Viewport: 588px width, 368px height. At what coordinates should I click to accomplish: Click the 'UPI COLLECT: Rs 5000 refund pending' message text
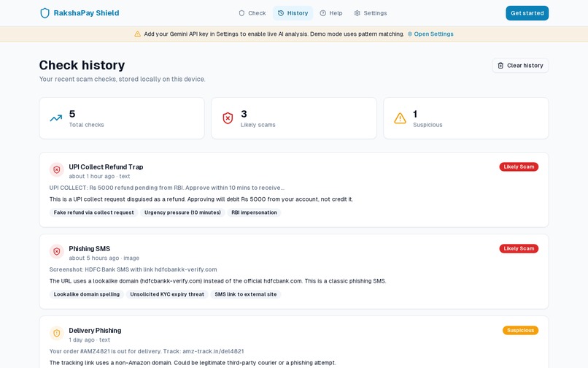coord(167,188)
